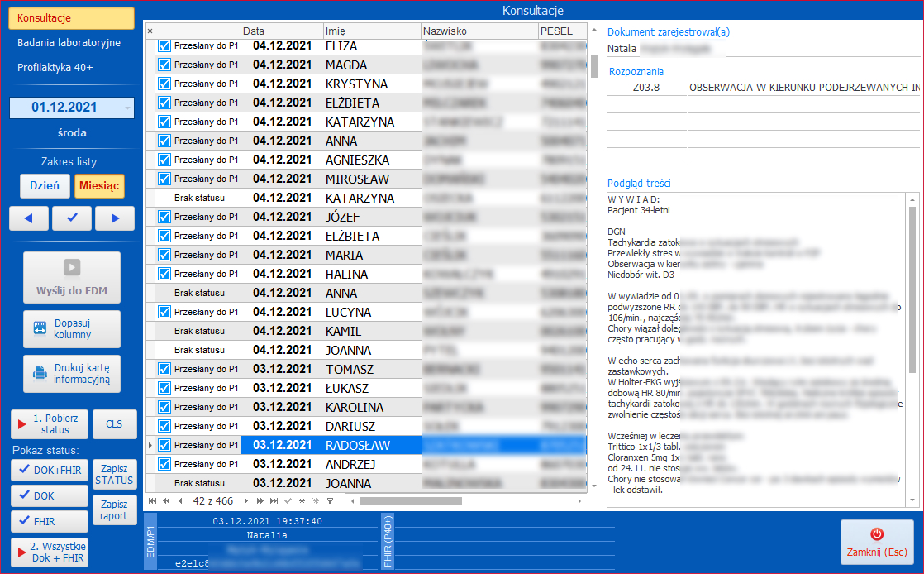Screen dimensions: 924x574
Task: Confirm date with the checkmark button
Action: [72, 218]
